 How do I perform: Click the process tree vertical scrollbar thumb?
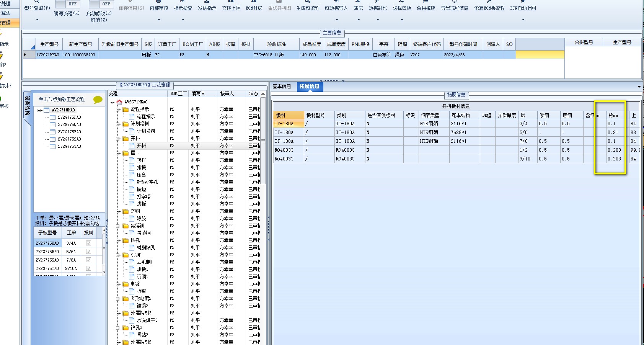point(263,140)
